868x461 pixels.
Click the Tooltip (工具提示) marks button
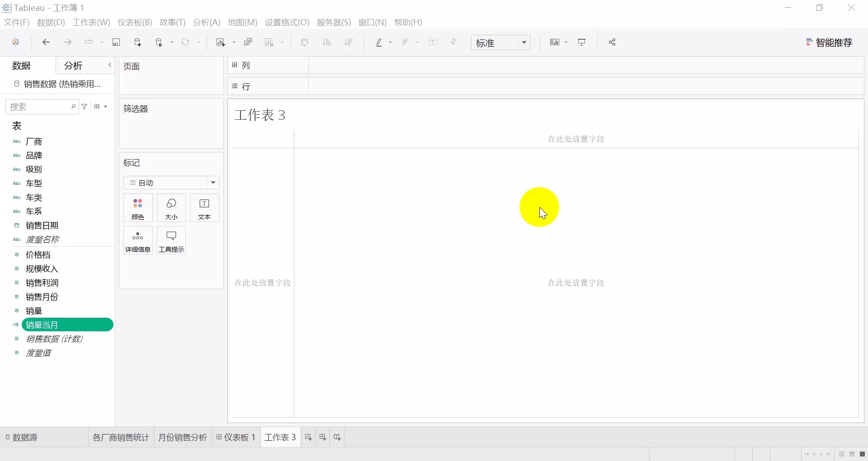point(171,240)
